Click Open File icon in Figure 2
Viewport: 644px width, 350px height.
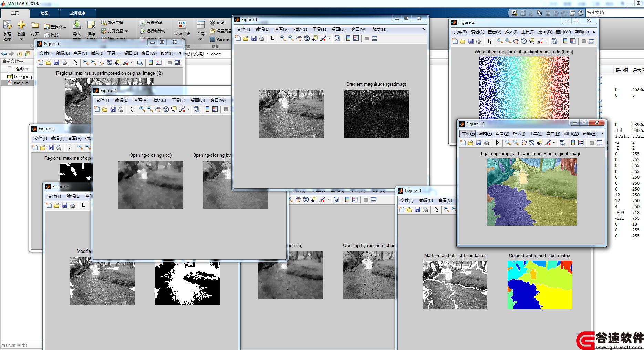coord(463,41)
